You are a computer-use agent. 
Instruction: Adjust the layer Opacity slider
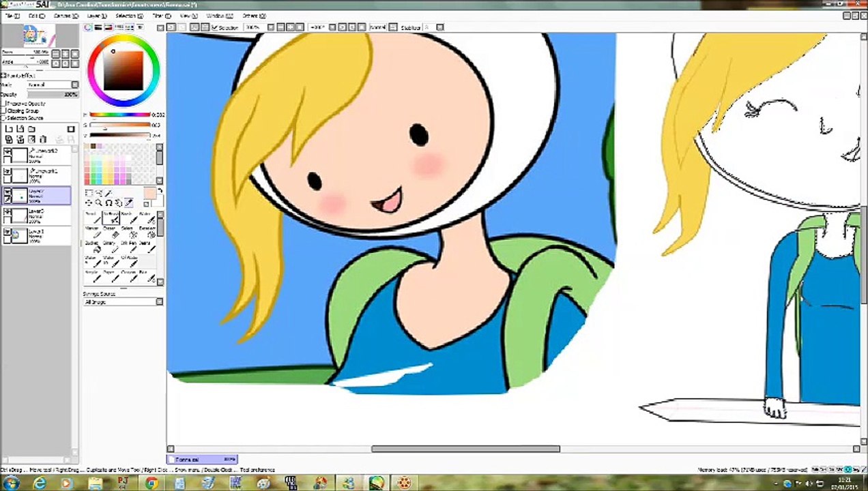point(53,94)
